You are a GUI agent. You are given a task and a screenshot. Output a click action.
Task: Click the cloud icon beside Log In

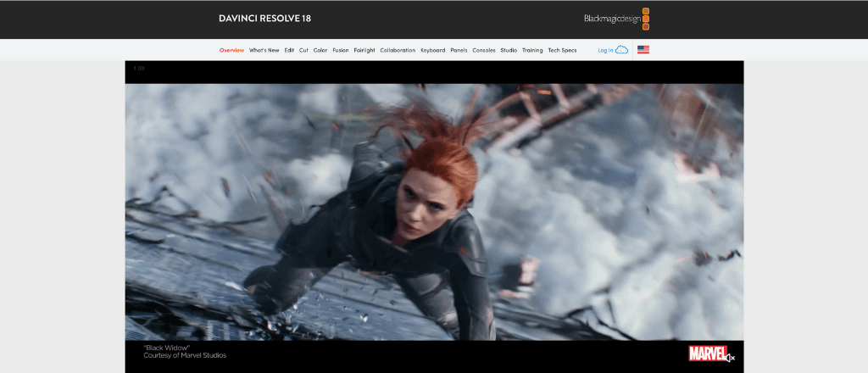click(x=621, y=50)
